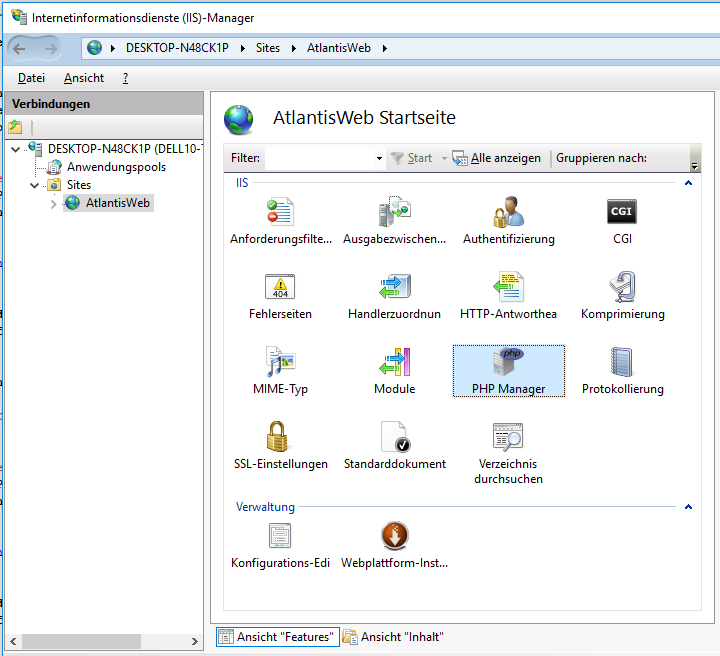Open the Filter dropdown arrow
Screen dimensions: 720x656
[379, 158]
